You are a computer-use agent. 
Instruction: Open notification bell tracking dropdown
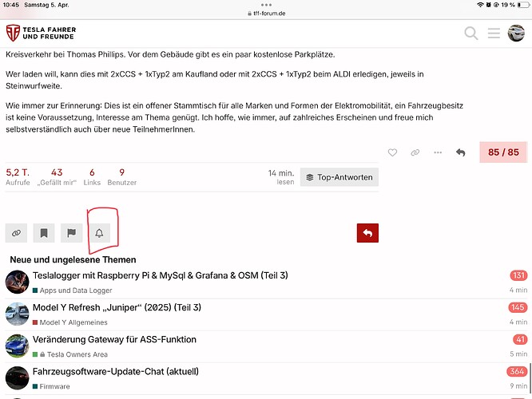[x=99, y=233]
